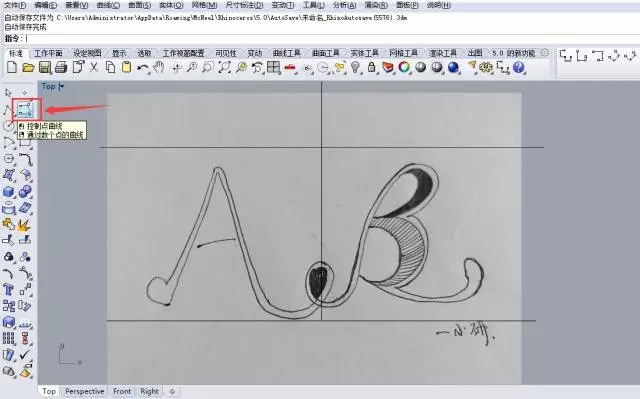Select the Pan hand tool

[159, 67]
